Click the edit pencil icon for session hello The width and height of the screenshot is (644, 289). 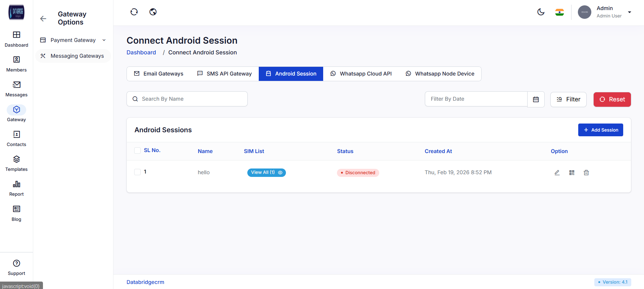coord(557,173)
